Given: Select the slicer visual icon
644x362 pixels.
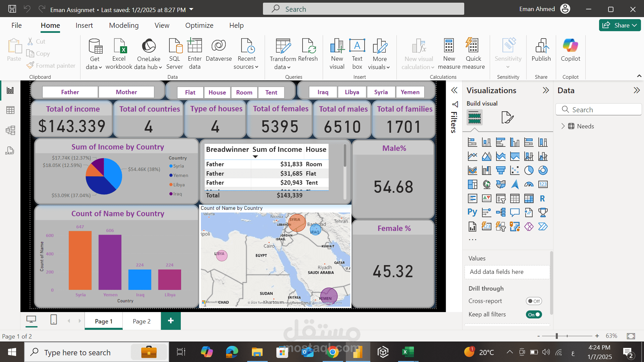Looking at the screenshot, I should click(x=500, y=198).
